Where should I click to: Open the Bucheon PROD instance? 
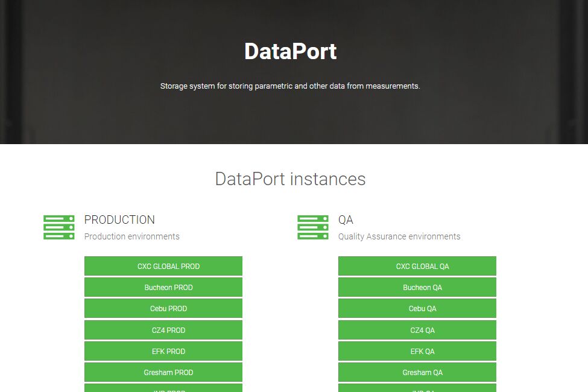[x=163, y=288]
